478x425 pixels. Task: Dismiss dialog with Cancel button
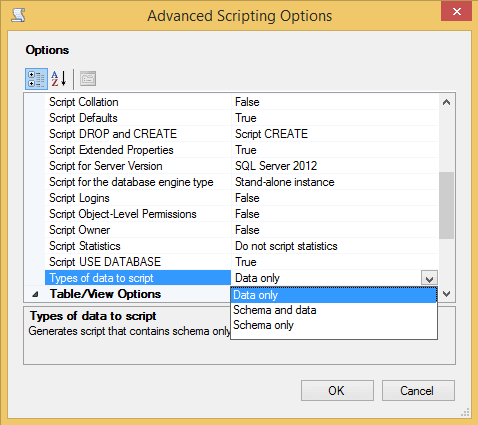pos(418,391)
